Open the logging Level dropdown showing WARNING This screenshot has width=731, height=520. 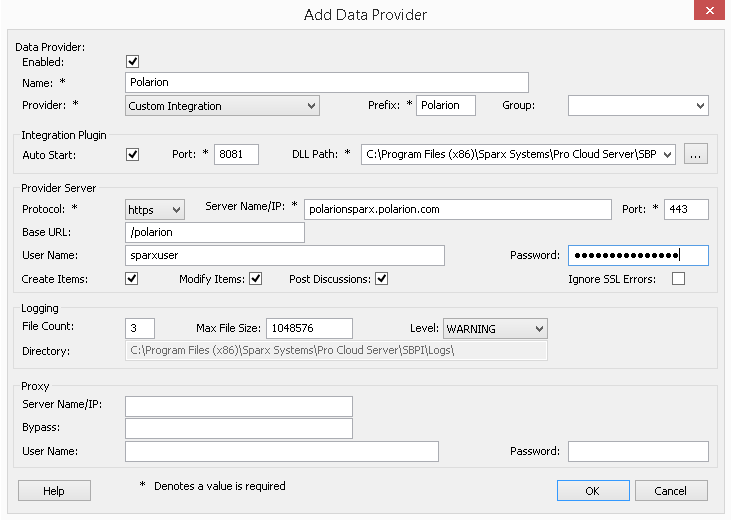pos(495,328)
